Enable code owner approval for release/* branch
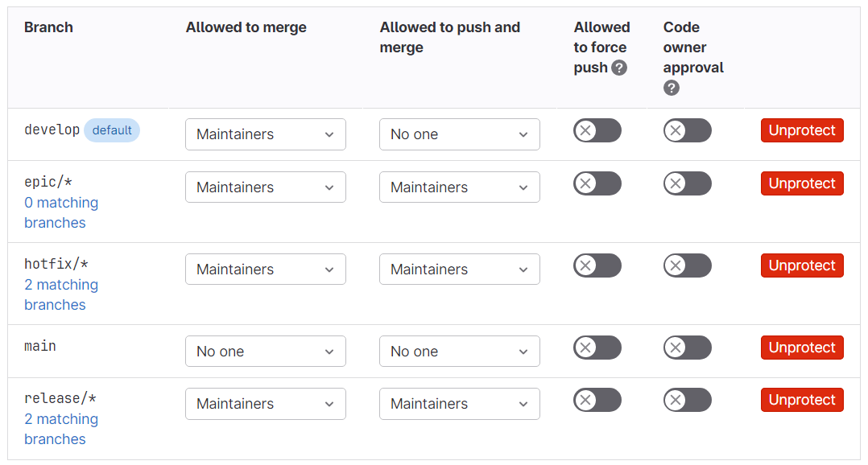868x465 pixels. point(688,400)
